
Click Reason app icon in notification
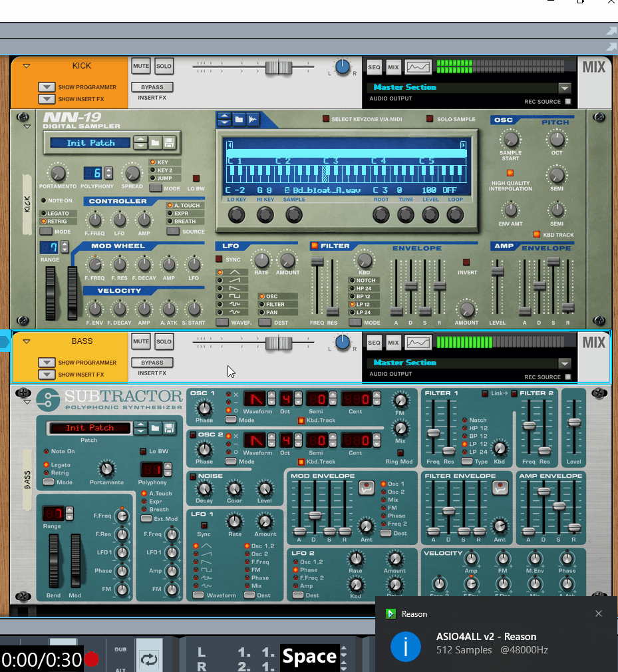pyautogui.click(x=390, y=613)
